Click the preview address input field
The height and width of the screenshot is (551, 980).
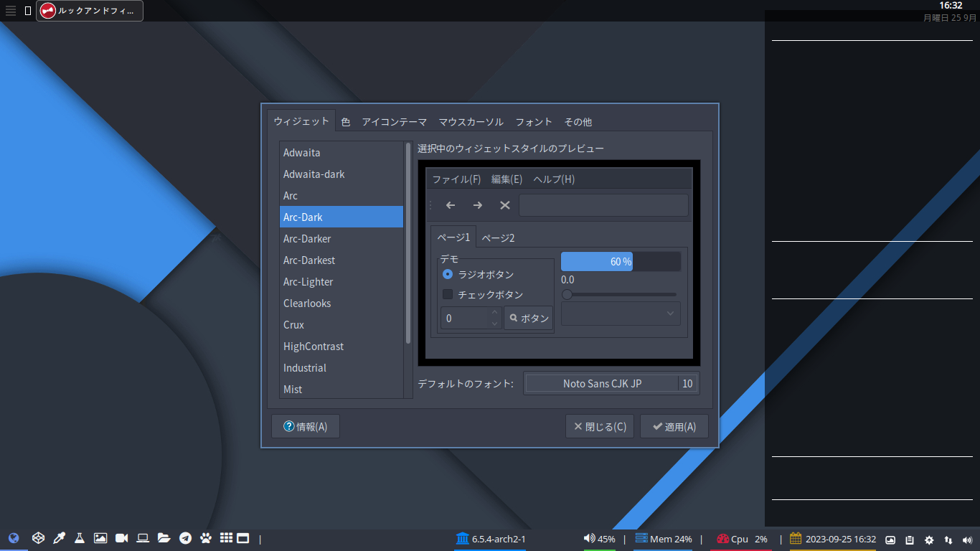tap(603, 205)
